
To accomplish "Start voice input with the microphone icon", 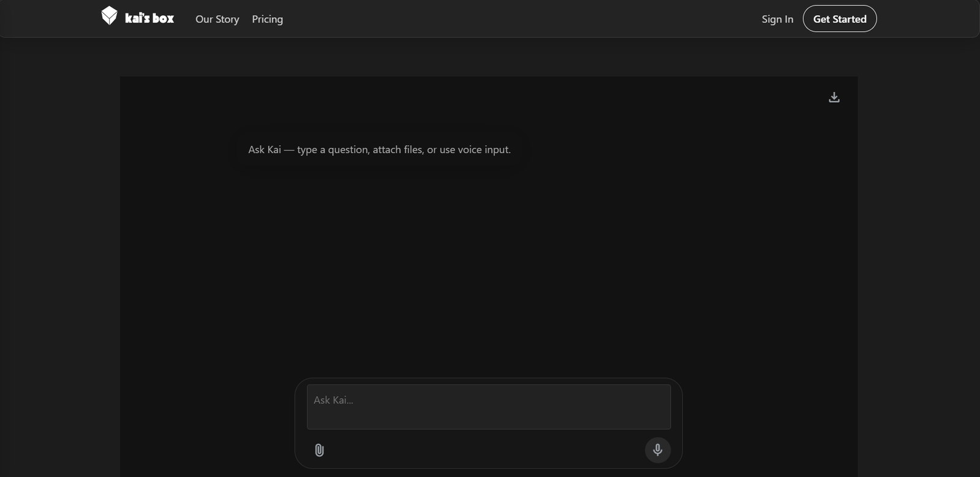I will (657, 450).
